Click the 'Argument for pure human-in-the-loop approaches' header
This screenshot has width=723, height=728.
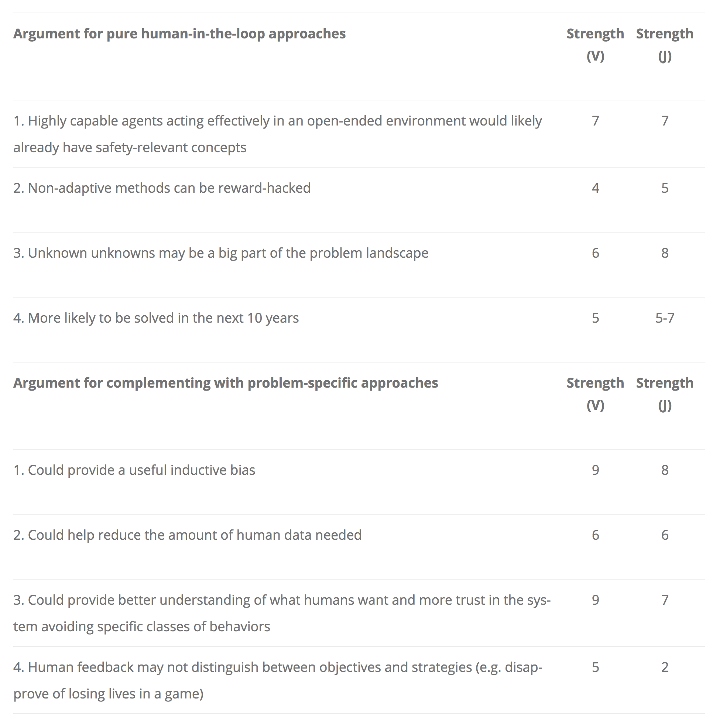[x=179, y=34]
